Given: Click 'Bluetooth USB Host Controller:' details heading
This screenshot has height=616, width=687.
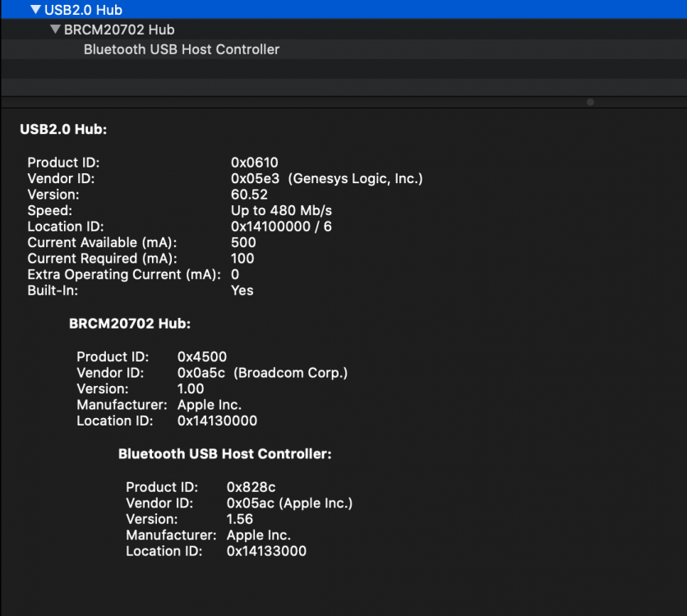Looking at the screenshot, I should click(x=225, y=454).
